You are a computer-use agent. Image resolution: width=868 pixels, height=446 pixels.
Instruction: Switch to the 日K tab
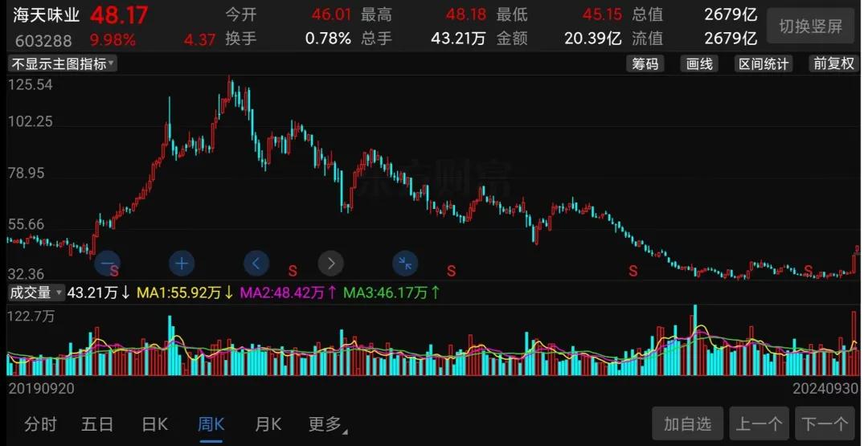154,424
